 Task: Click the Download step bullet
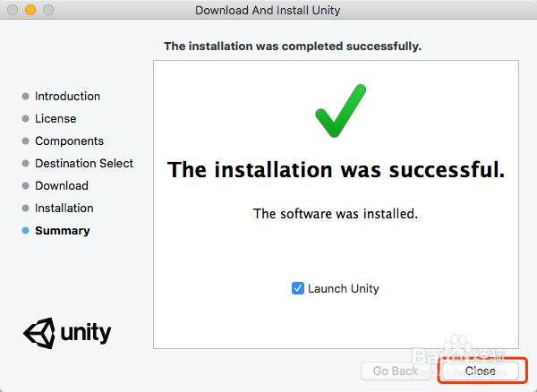[x=25, y=186]
